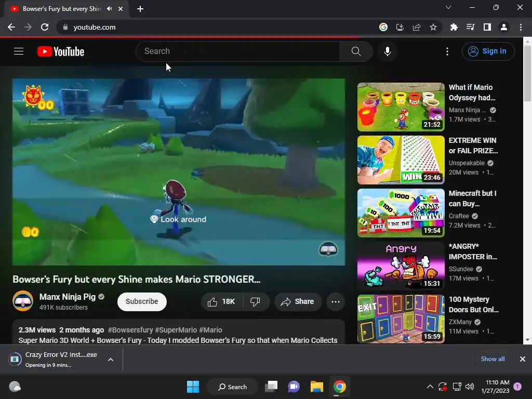This screenshot has height=399, width=532.
Task: Click the address bar URL youtube.com
Action: point(95,27)
